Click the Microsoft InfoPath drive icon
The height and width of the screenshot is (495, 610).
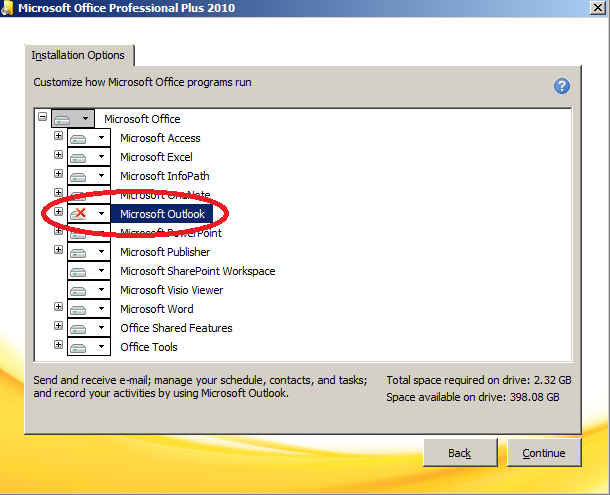coord(79,176)
